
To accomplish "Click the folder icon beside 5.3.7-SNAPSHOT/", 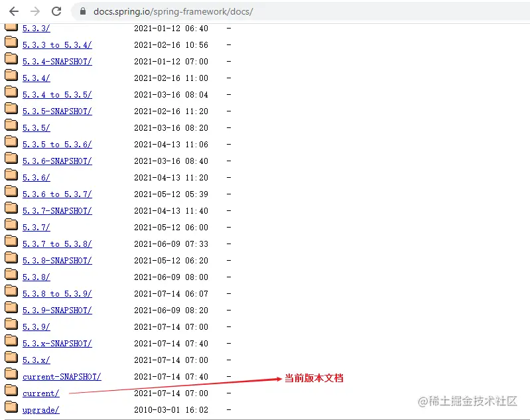I will click(x=11, y=208).
